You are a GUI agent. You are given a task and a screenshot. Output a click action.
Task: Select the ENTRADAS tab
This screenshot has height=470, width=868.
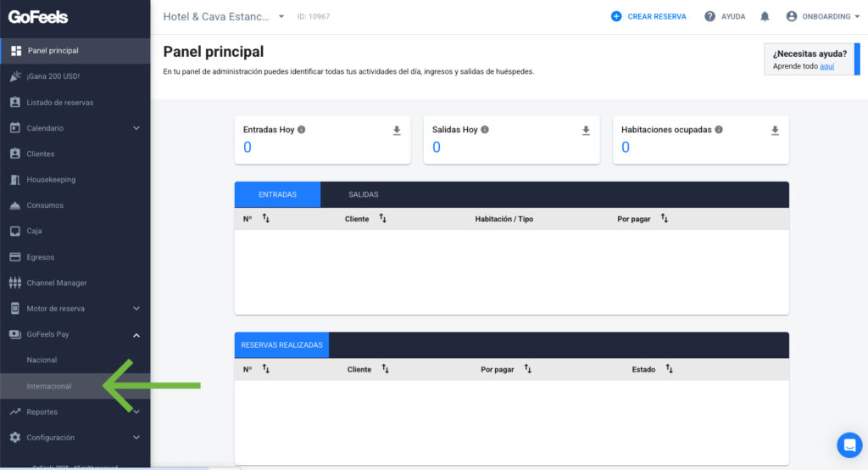277,194
